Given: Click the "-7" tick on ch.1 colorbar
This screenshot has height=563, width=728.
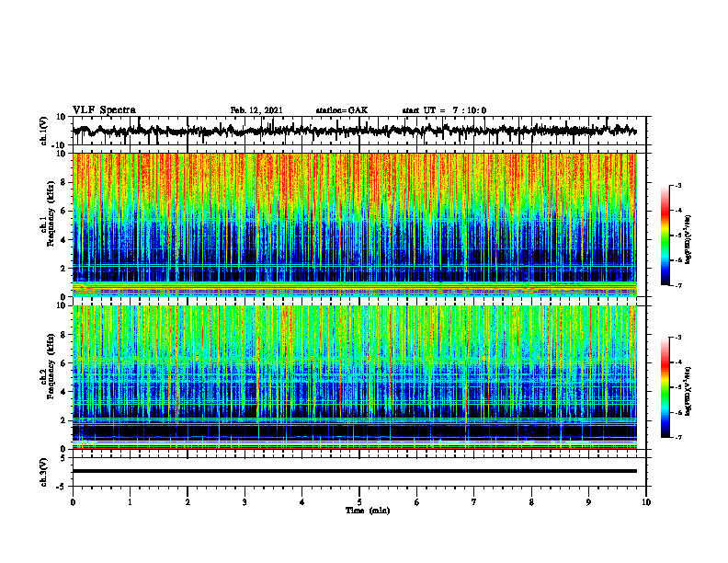Looking at the screenshot, I should [x=677, y=285].
